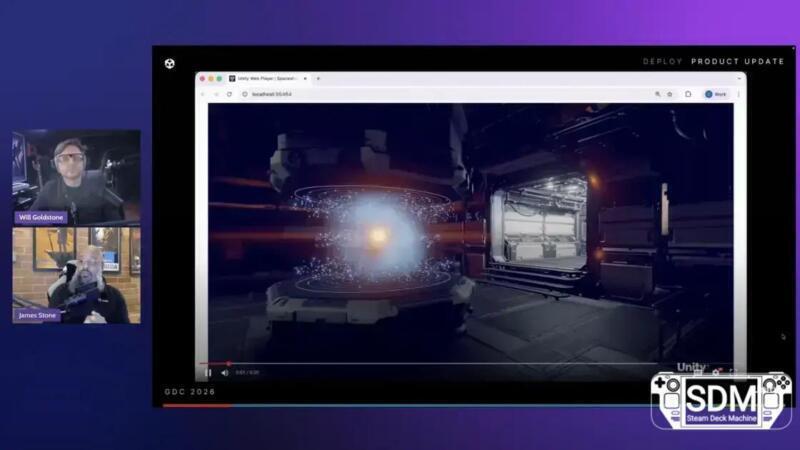Bookmark the page with the star icon
Viewport: 800px width, 450px height.
tap(670, 94)
